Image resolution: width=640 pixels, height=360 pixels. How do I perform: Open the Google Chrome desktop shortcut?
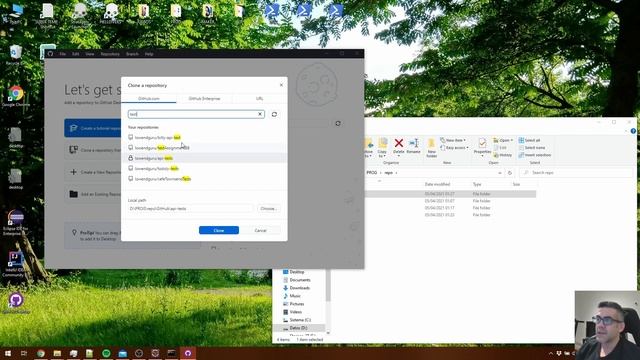(x=16, y=96)
